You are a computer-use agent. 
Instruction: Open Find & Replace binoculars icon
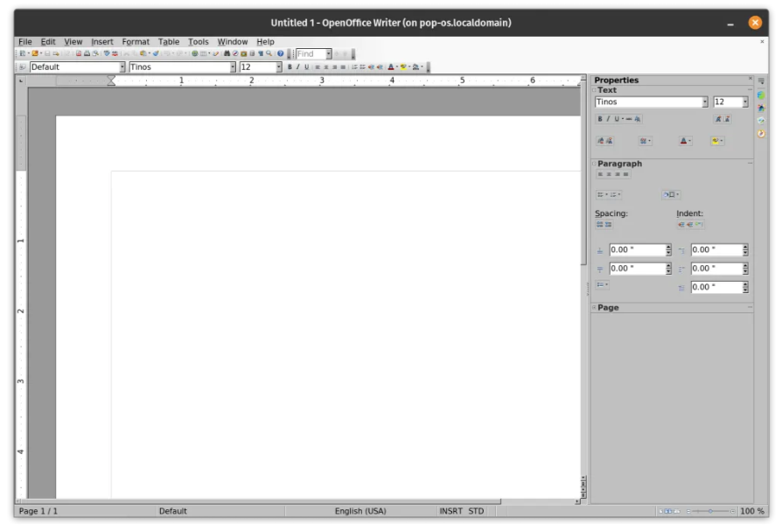tap(227, 53)
